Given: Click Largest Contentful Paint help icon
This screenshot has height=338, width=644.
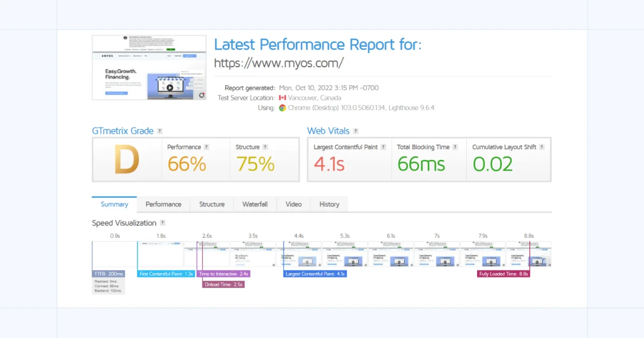Looking at the screenshot, I should (x=383, y=147).
